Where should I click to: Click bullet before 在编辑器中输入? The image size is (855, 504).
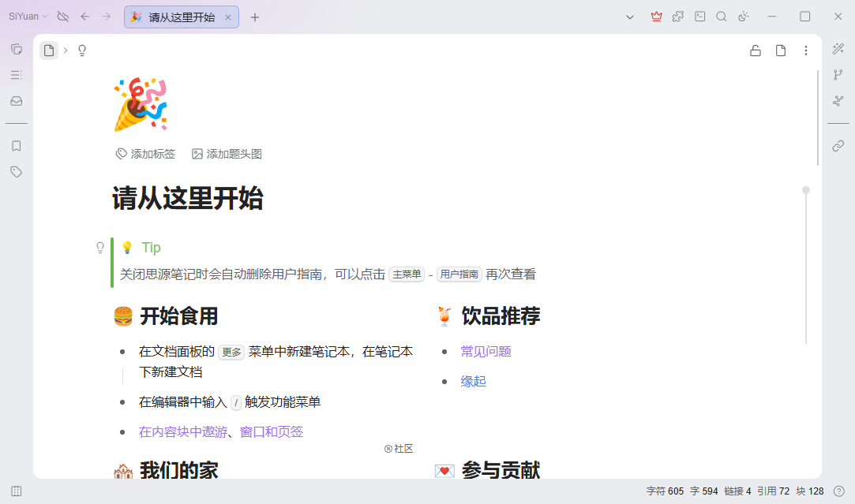(x=122, y=403)
